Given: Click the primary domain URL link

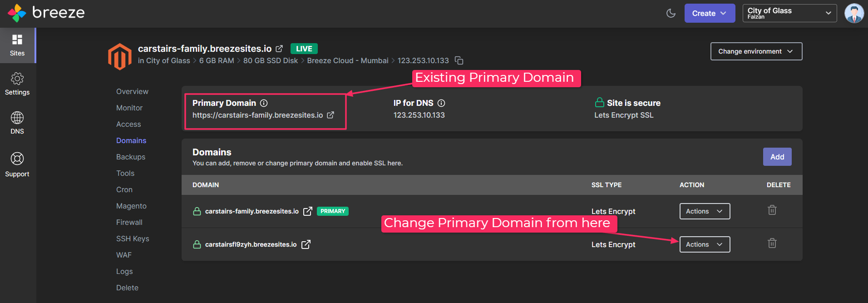Looking at the screenshot, I should click(257, 115).
